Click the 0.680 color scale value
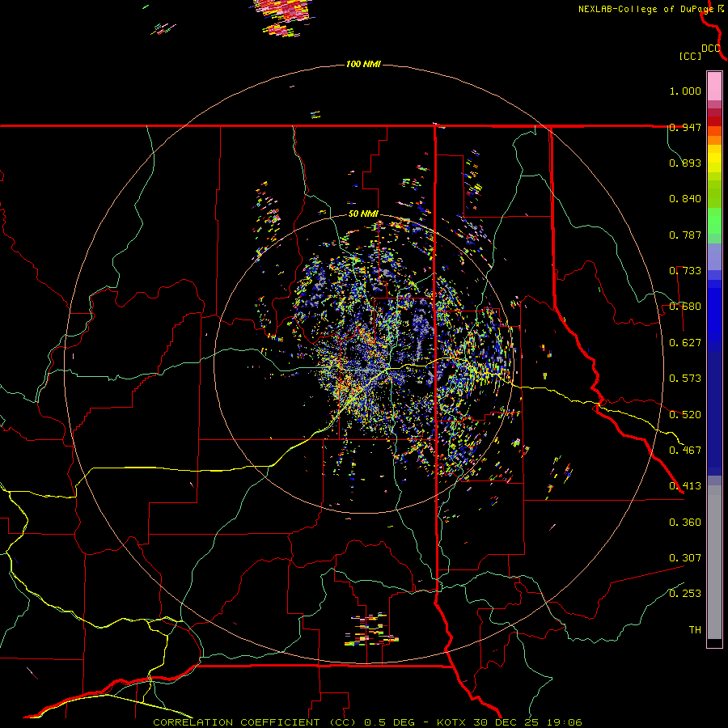728x728 pixels. (x=685, y=307)
